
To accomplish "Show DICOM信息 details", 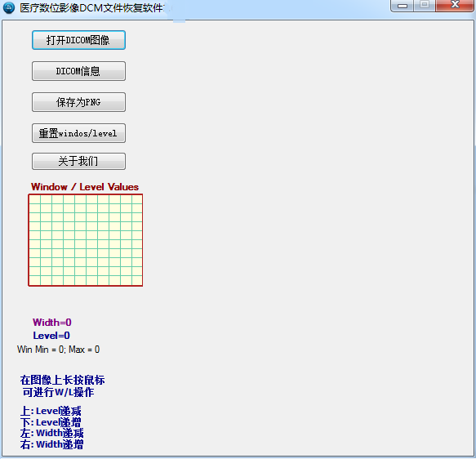I will coord(78,71).
